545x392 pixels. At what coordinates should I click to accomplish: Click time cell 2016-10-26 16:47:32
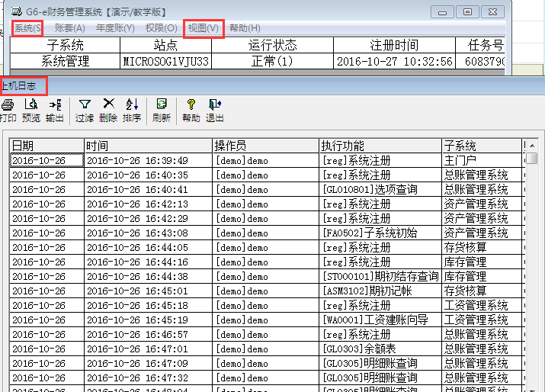(149, 378)
